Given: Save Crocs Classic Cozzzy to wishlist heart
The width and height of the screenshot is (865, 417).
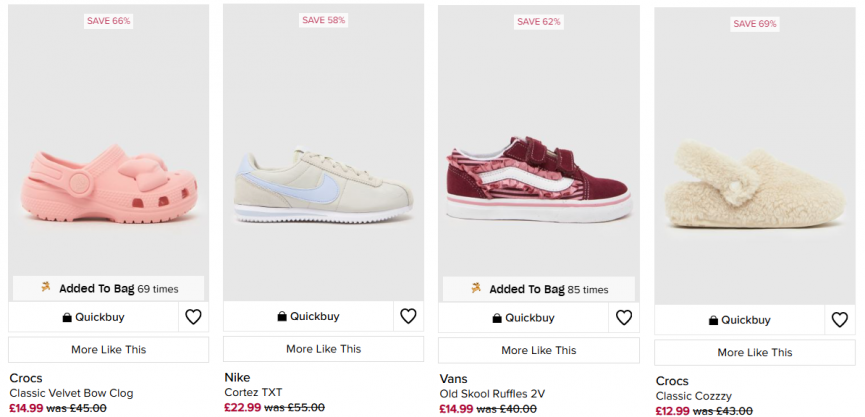Looking at the screenshot, I should [839, 320].
